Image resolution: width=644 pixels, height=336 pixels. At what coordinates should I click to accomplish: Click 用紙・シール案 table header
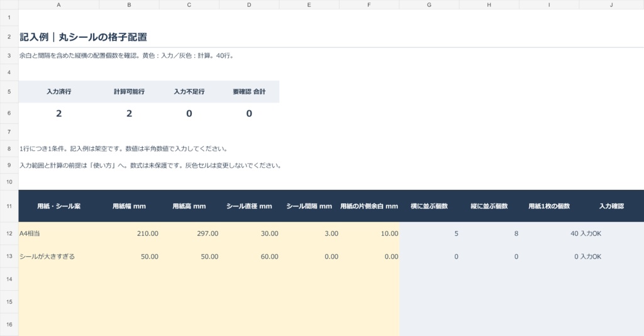point(58,206)
